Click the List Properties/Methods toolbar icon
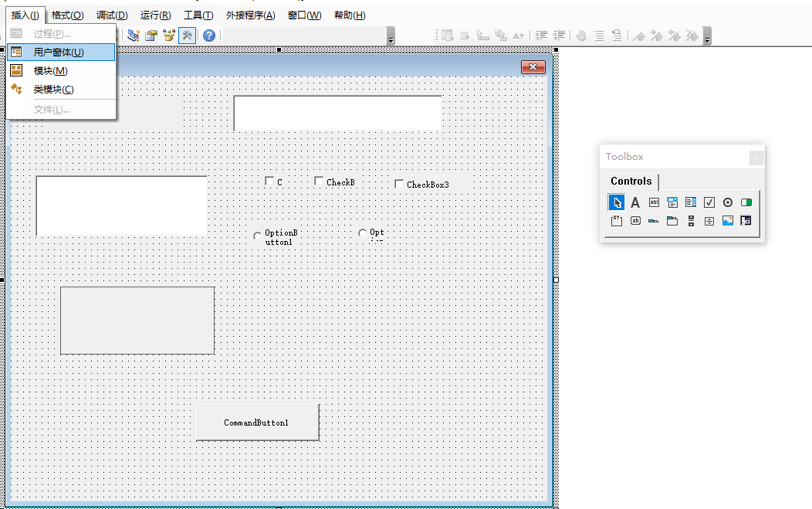 coord(448,36)
